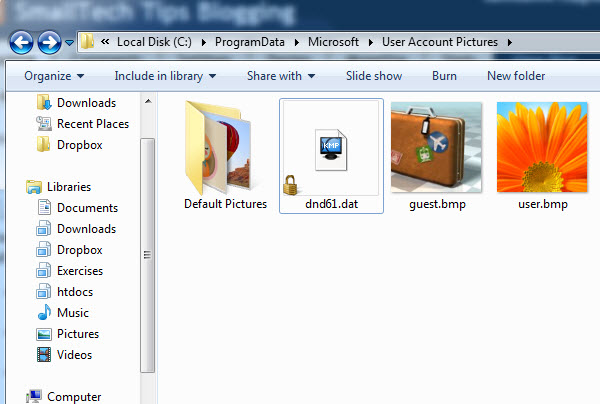
Task: Select ProgramData in the breadcrumb
Action: coord(249,42)
